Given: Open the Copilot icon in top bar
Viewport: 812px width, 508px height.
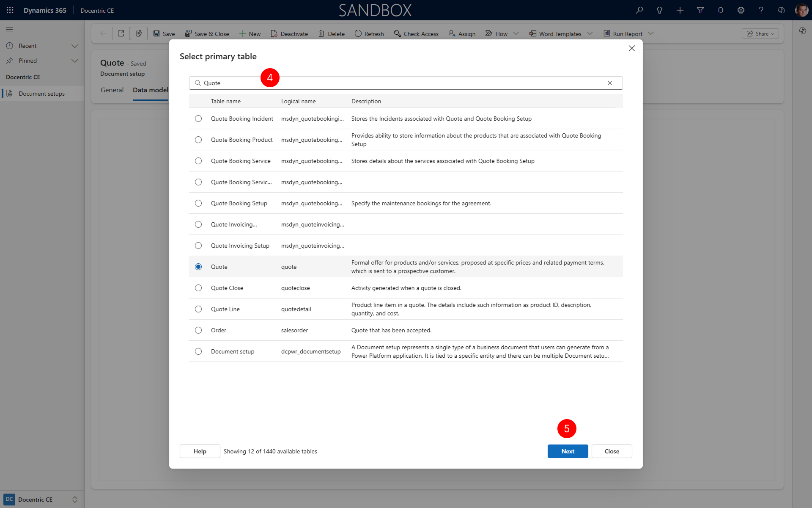Looking at the screenshot, I should pyautogui.click(x=782, y=10).
